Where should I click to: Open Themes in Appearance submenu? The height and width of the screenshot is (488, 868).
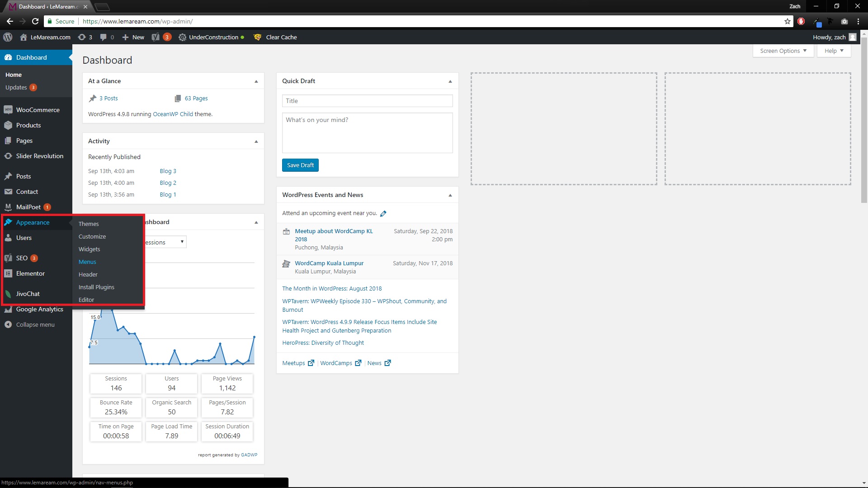tap(89, 224)
